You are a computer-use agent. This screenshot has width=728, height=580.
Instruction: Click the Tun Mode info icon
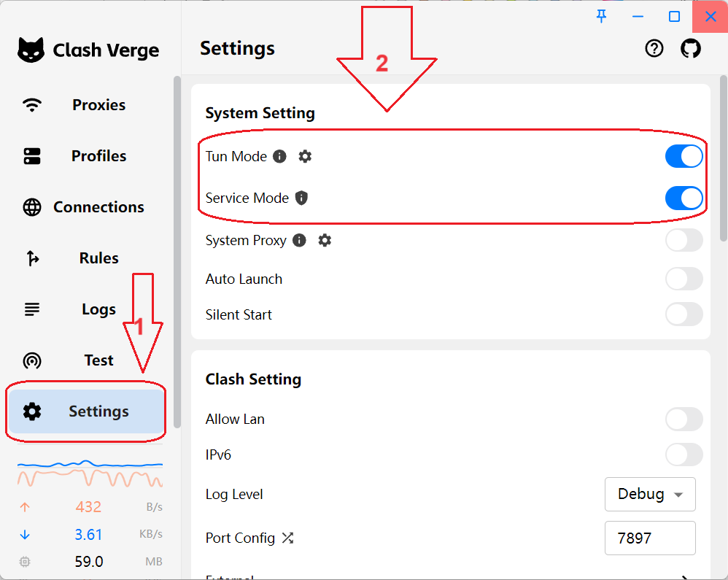(279, 156)
